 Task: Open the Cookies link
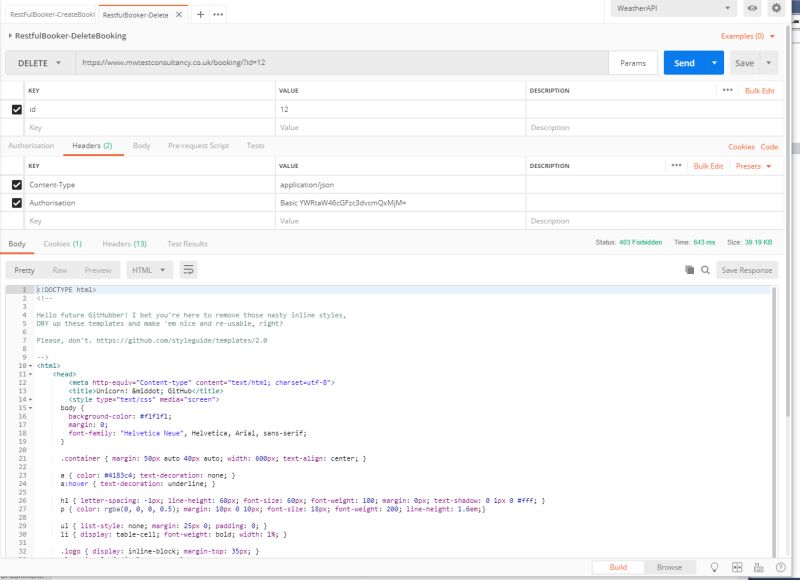pos(741,146)
